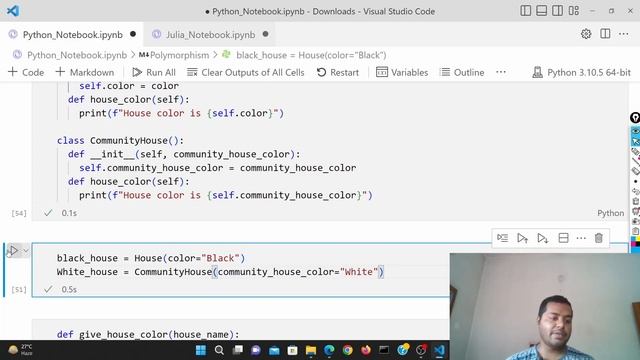Open Teams Chat taskbar icon
The image size is (640, 360).
tap(256, 350)
